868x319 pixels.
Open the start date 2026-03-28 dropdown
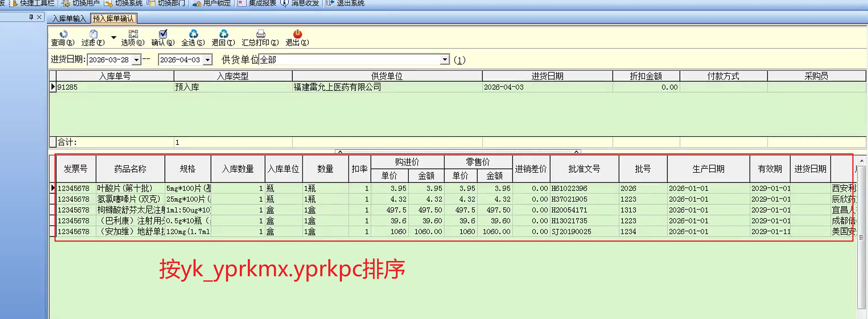(136, 60)
